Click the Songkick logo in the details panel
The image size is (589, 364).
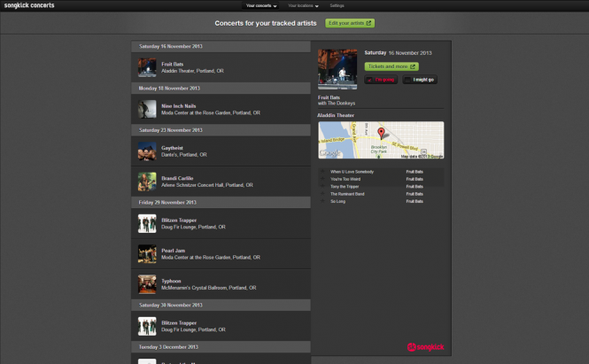[x=426, y=347]
